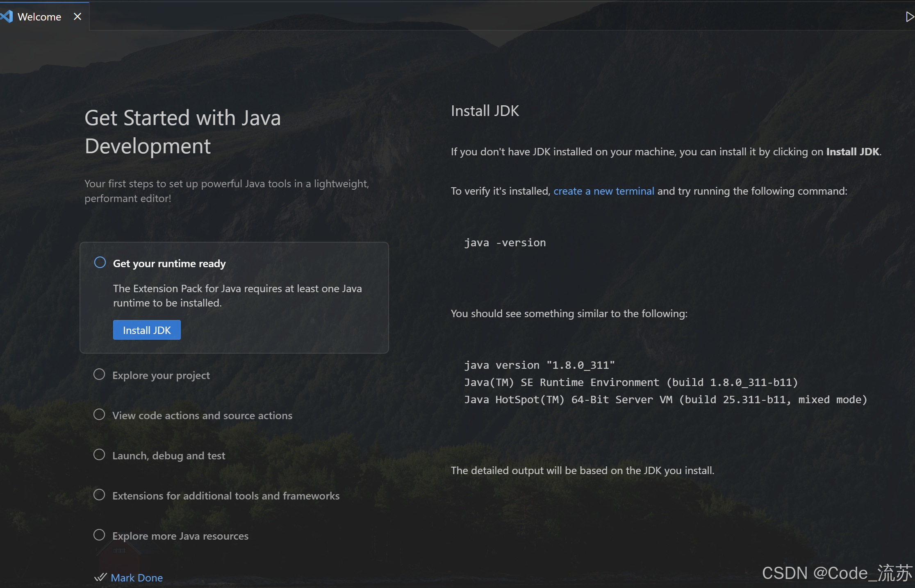Toggle the Explore more Java resources circle
The image size is (915, 588).
coord(99,535)
